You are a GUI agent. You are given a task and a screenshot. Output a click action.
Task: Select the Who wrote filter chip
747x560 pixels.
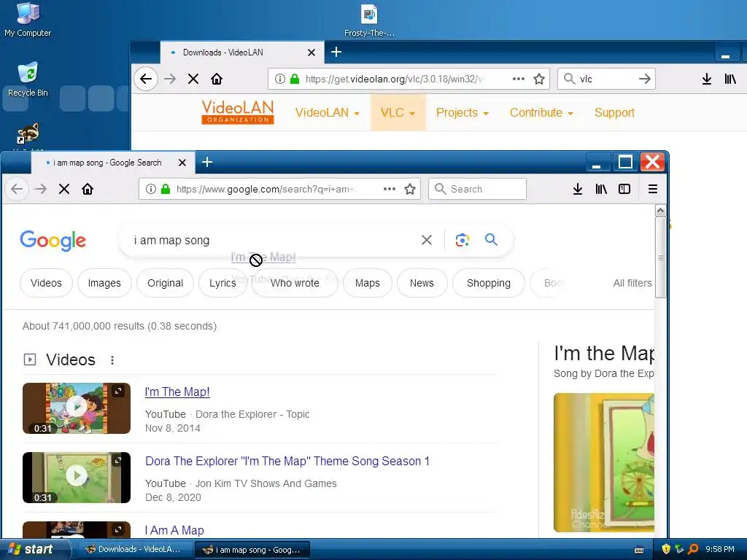pyautogui.click(x=295, y=283)
